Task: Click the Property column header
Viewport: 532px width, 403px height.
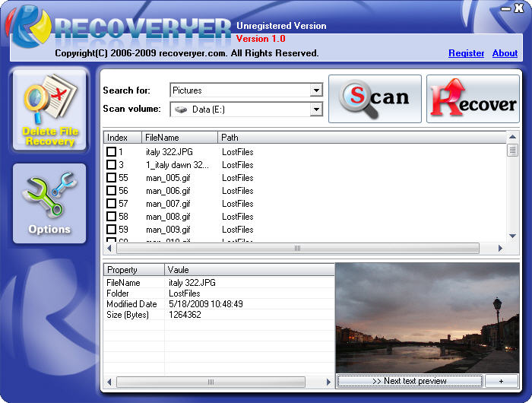Action: (134, 270)
